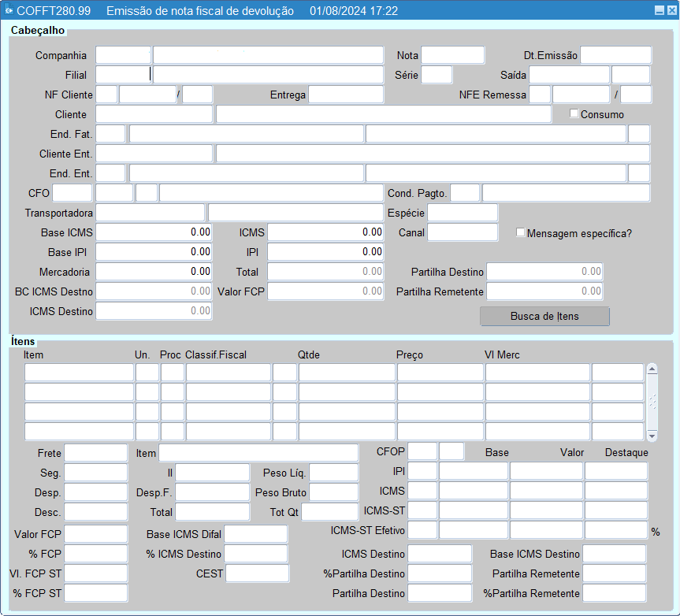Viewport: 680px width, 616px height.
Task: Select the Dt.Emissão date field
Action: pyautogui.click(x=615, y=55)
